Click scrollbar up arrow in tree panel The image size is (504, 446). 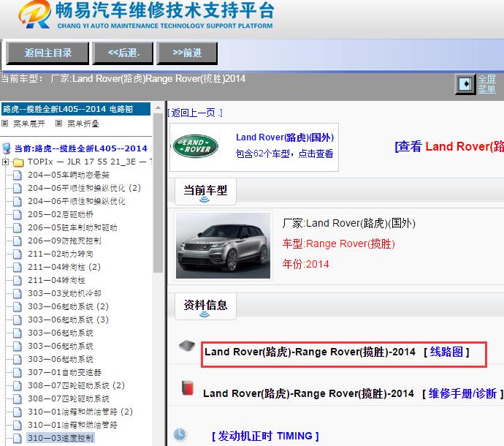(158, 107)
